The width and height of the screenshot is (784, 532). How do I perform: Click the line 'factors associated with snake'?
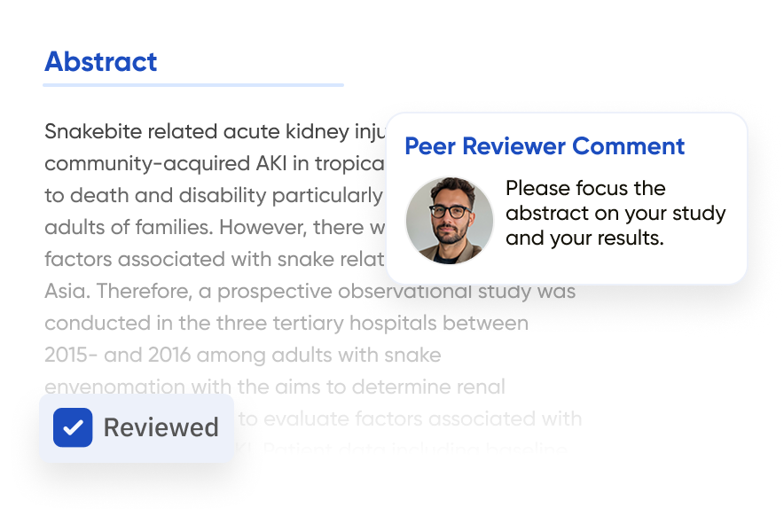[213, 260]
